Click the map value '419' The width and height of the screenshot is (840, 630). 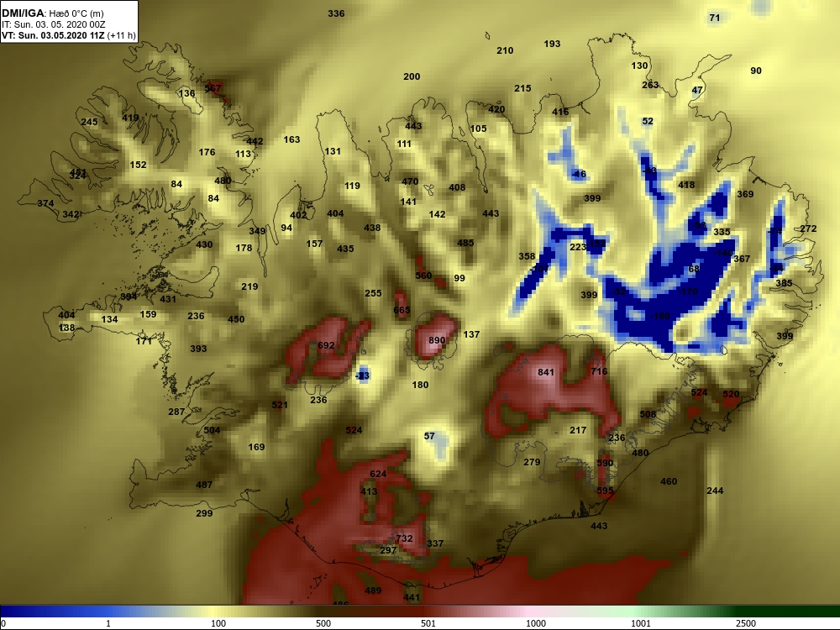pyautogui.click(x=130, y=118)
